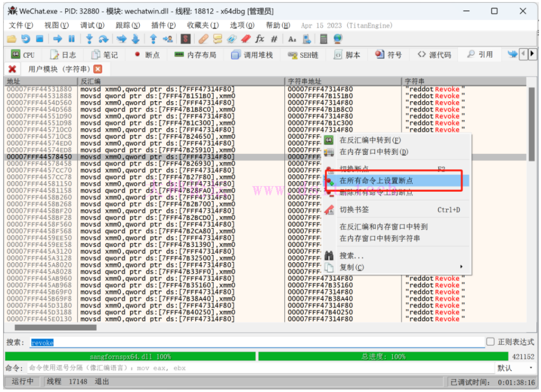Open the 调试(D) menu
Screen dimensions: 541x392
tap(93, 26)
